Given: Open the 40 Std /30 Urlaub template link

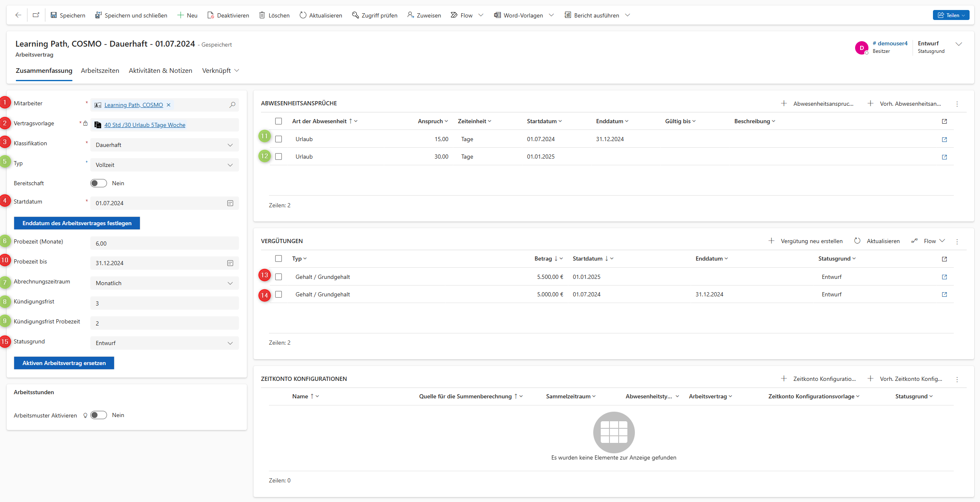Looking at the screenshot, I should 144,125.
